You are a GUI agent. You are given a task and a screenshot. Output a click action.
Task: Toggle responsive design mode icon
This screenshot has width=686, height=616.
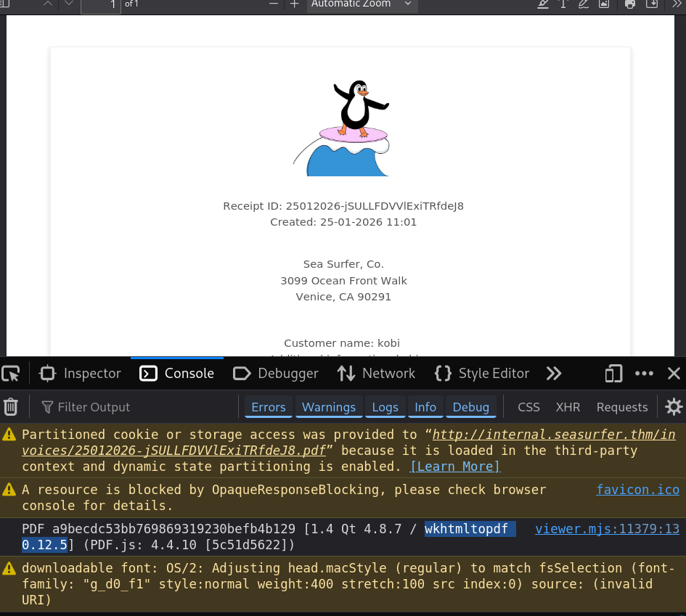coord(613,374)
